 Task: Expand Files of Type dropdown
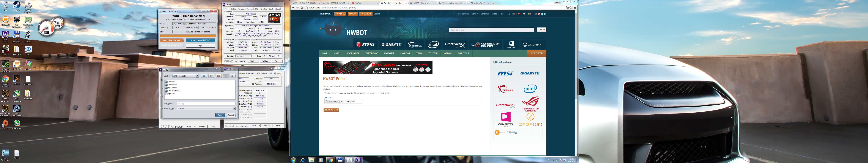point(234,108)
